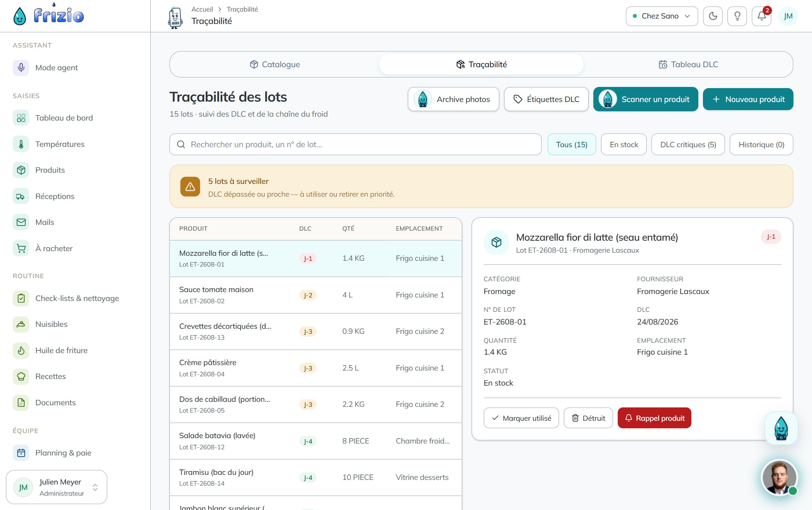Screen dimensions: 812x510
Task: Click Archive photos button
Action: tap(453, 99)
